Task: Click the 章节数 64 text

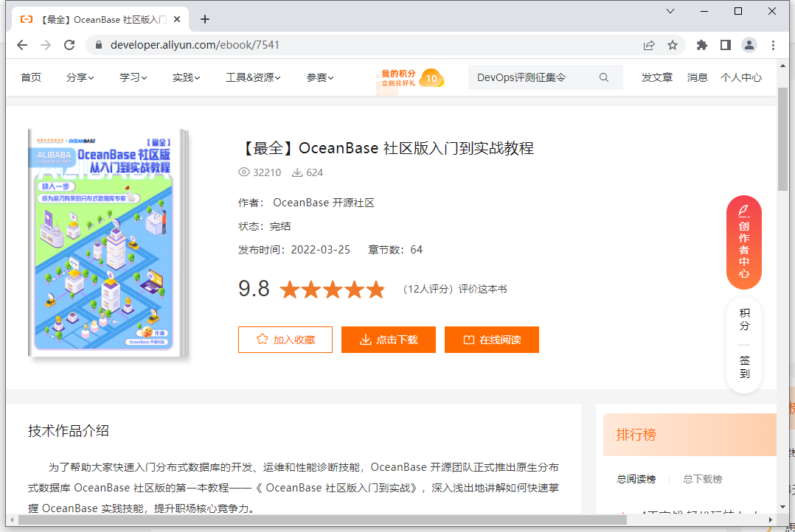Action: [395, 250]
